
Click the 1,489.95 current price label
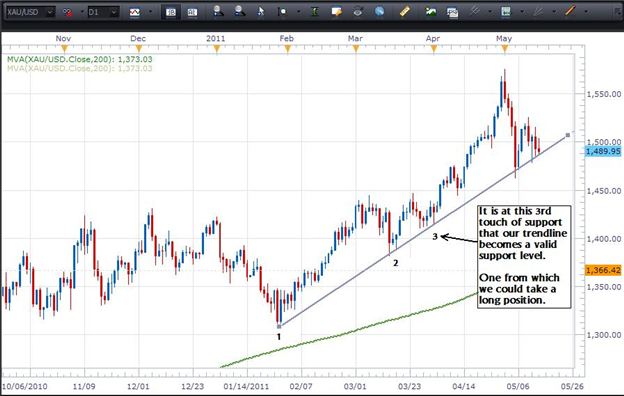[x=603, y=151]
